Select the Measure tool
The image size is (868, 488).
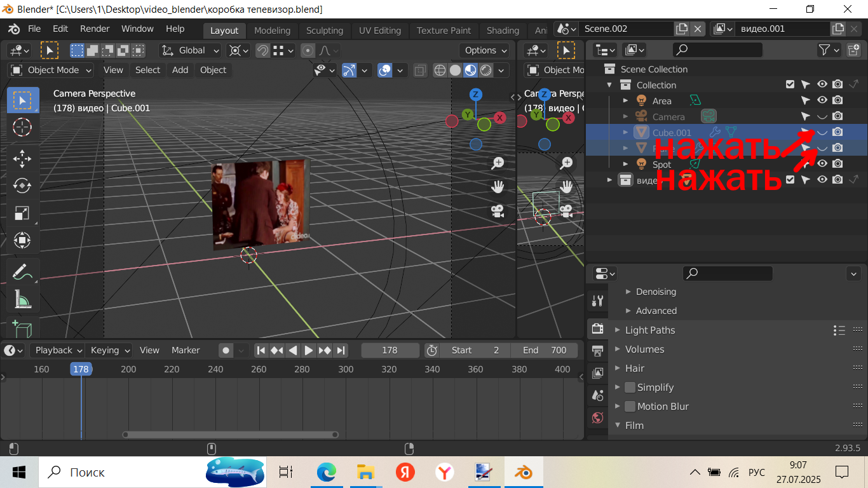pos(22,299)
